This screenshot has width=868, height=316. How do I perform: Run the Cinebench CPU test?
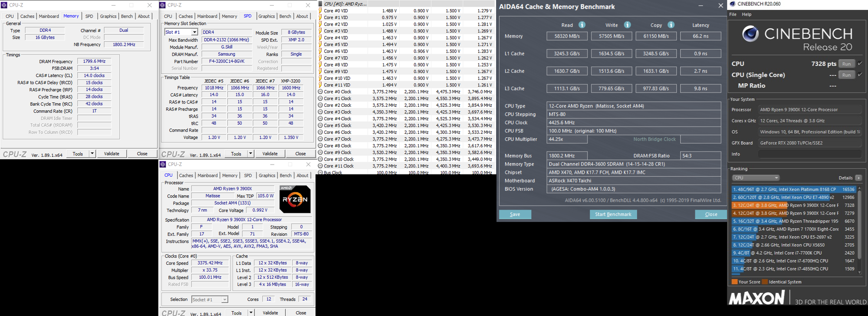(846, 64)
